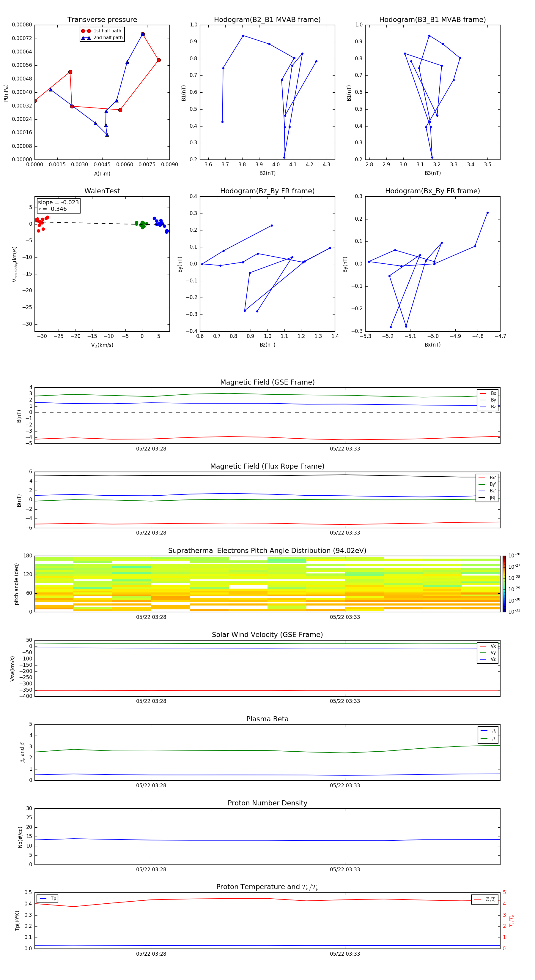Click 'Suprathermal Electrons Pitch Angle Distribution' title

[267, 551]
